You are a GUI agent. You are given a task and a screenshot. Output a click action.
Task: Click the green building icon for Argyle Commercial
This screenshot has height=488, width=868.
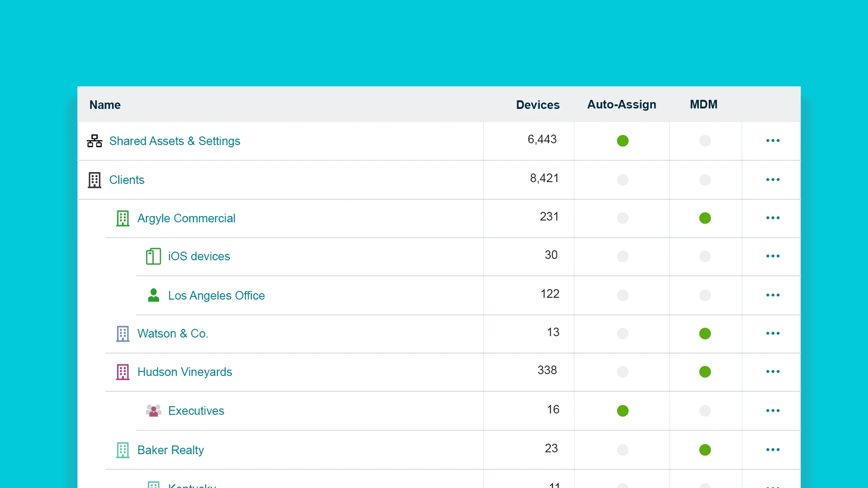pos(123,218)
